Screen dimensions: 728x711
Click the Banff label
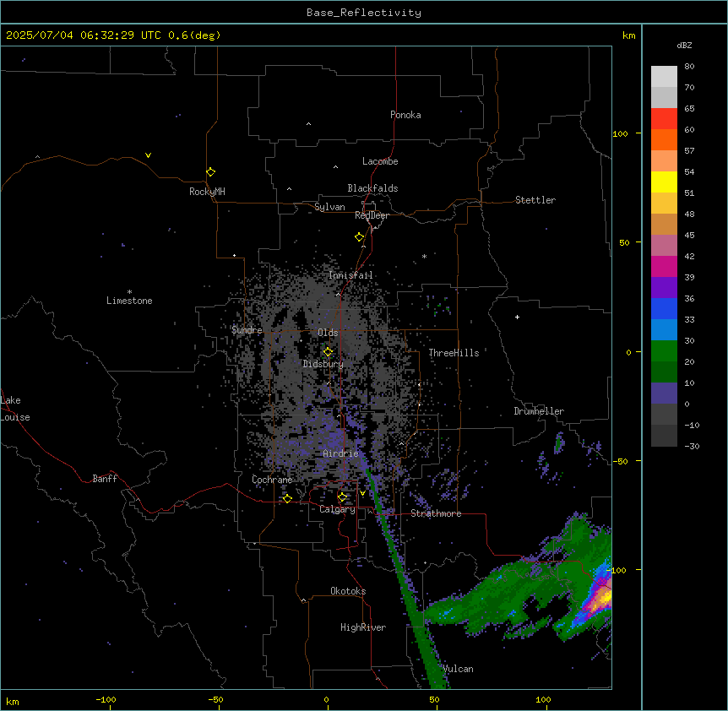point(105,479)
